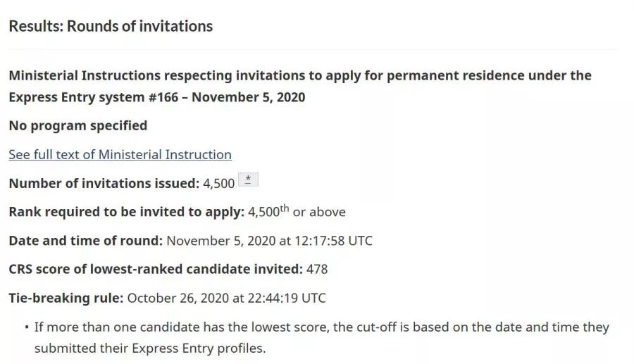Click the asterisk footnote next to 4,500
Image resolution: width=634 pixels, height=364 pixels.
pos(248,180)
